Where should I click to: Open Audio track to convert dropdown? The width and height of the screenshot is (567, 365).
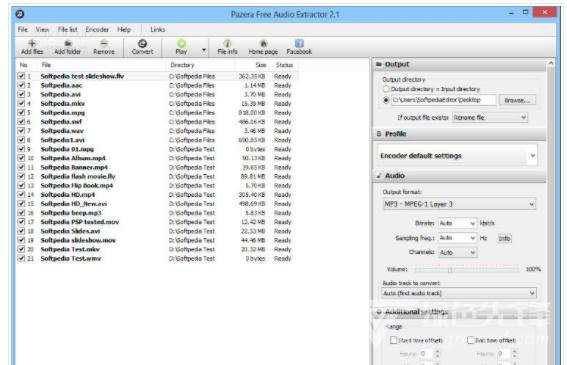[459, 293]
